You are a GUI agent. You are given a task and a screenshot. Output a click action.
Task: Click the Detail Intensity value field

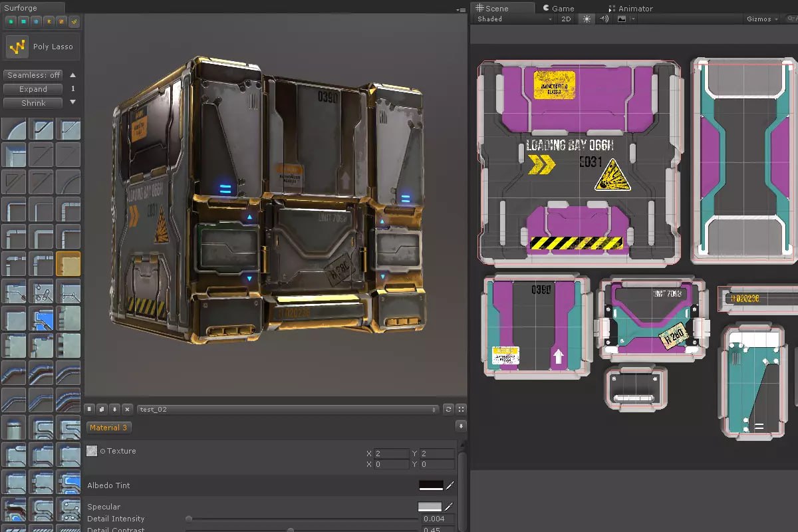pos(438,519)
